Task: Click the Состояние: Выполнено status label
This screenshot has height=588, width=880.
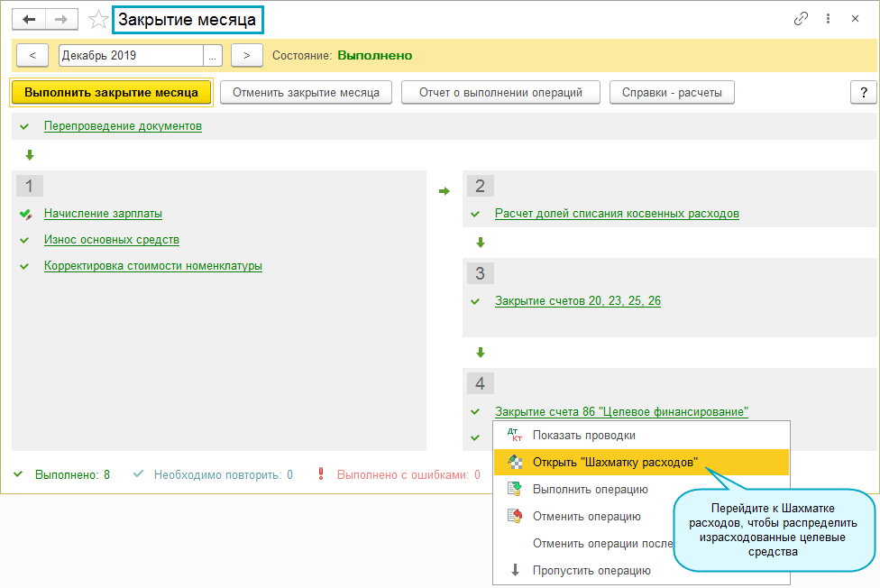Action: (x=343, y=56)
